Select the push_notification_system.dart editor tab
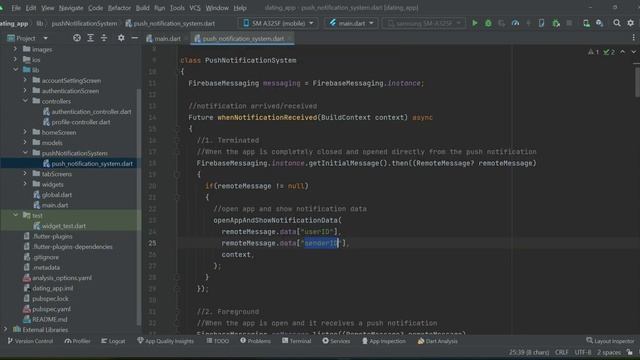This screenshot has width=640, height=360. pyautogui.click(x=243, y=38)
